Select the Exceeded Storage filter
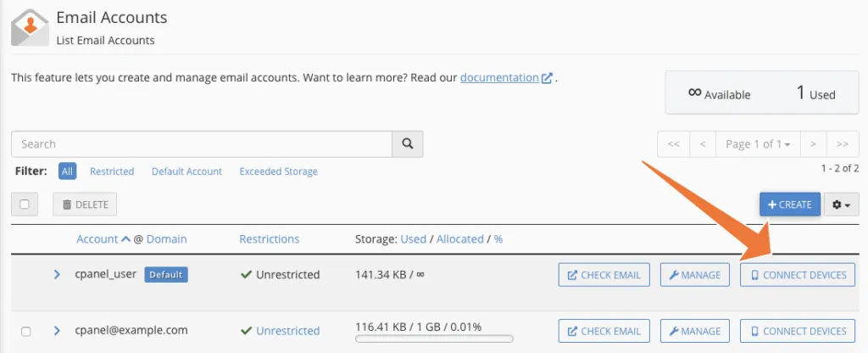The width and height of the screenshot is (868, 353). click(x=278, y=171)
